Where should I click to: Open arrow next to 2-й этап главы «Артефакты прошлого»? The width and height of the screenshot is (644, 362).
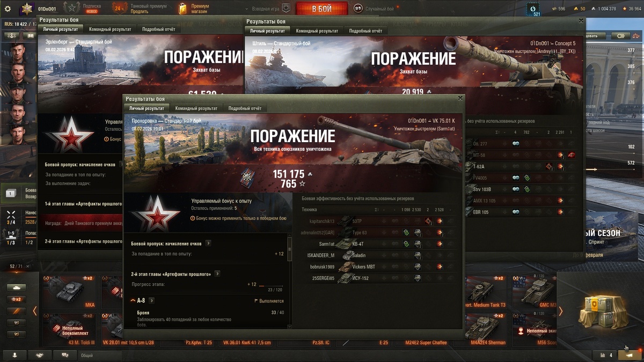(217, 274)
